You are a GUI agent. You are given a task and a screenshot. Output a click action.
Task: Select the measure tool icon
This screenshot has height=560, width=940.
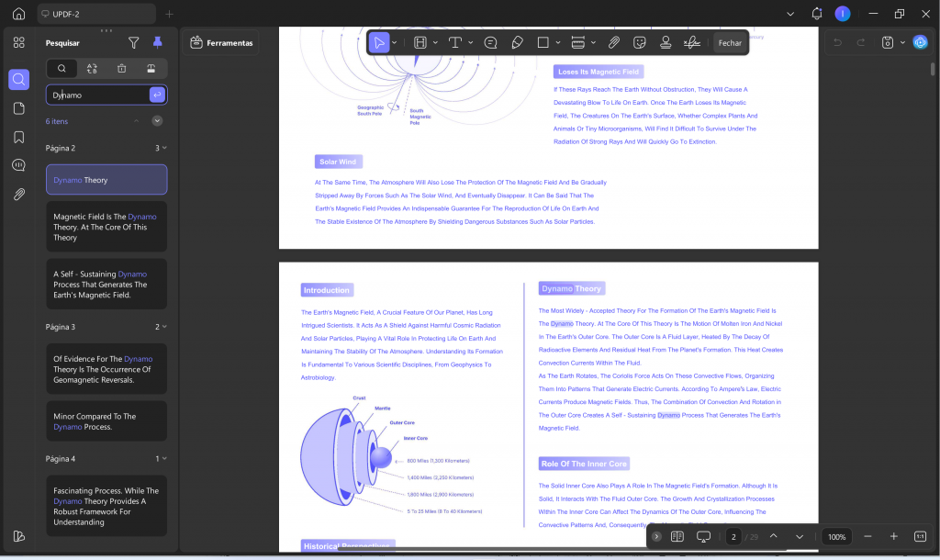coord(578,42)
